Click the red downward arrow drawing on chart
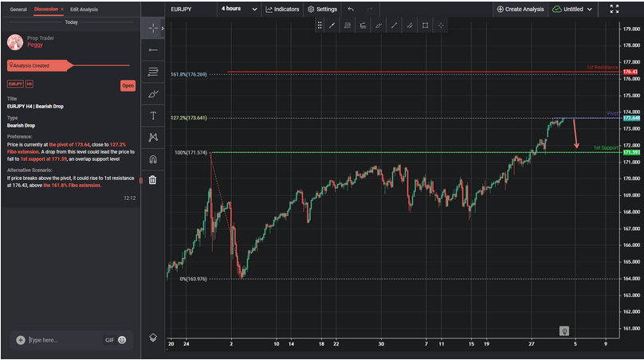 coord(575,134)
